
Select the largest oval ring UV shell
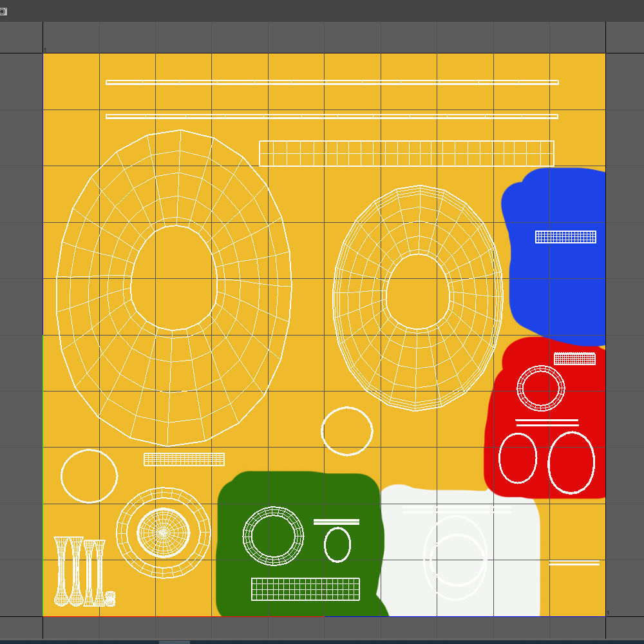[174, 287]
